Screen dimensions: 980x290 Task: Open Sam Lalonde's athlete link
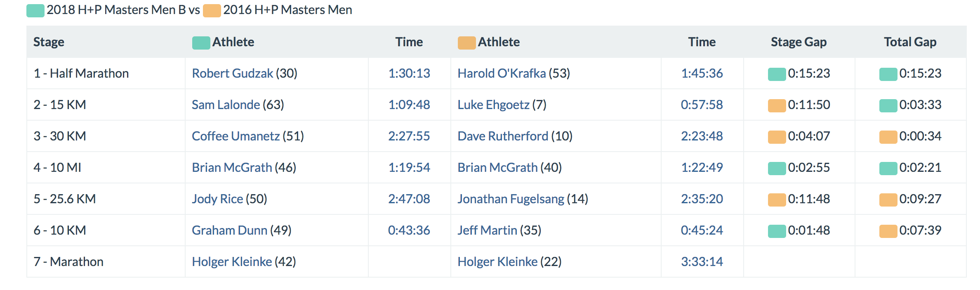(226, 105)
